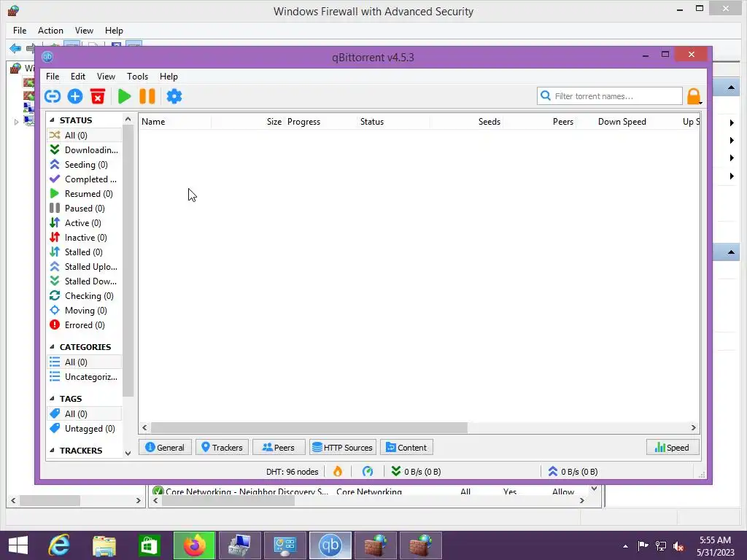Collapse the CATEGORIES section
The image size is (747, 560).
tap(52, 346)
